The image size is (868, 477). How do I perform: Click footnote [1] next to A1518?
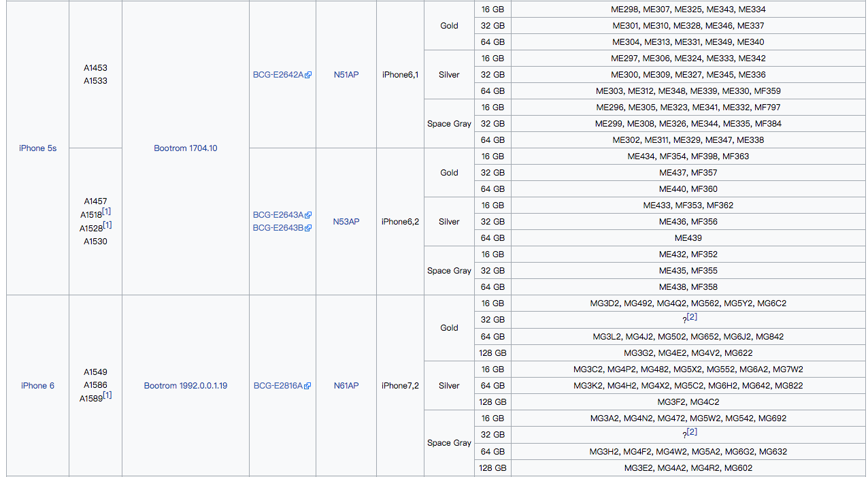tap(107, 212)
